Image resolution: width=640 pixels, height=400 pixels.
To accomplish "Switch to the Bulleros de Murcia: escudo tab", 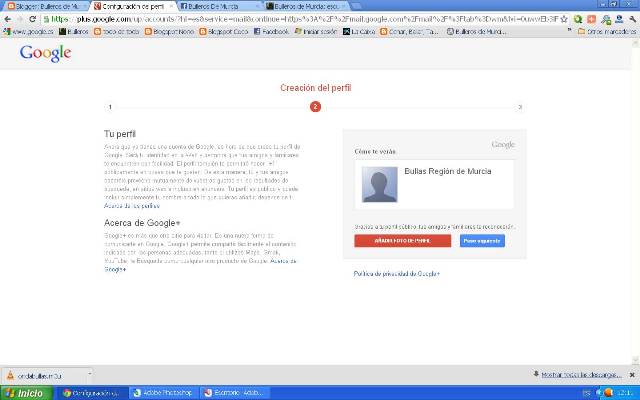I will coord(306,6).
